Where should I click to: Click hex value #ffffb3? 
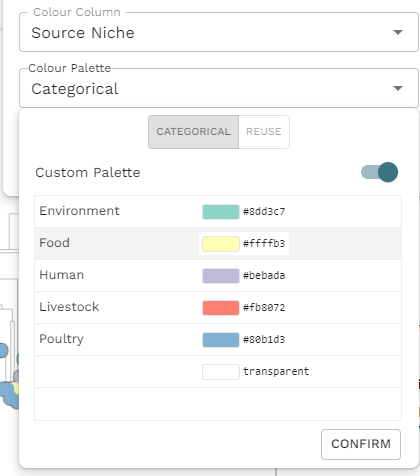coord(264,244)
